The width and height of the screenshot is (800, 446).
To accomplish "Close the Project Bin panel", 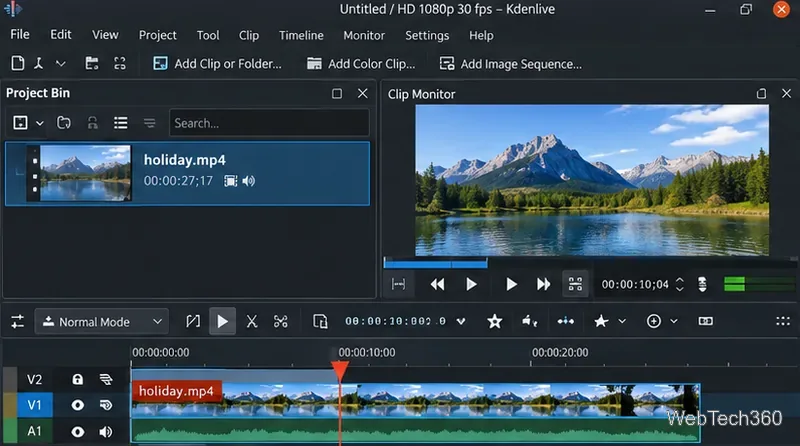I will click(362, 93).
